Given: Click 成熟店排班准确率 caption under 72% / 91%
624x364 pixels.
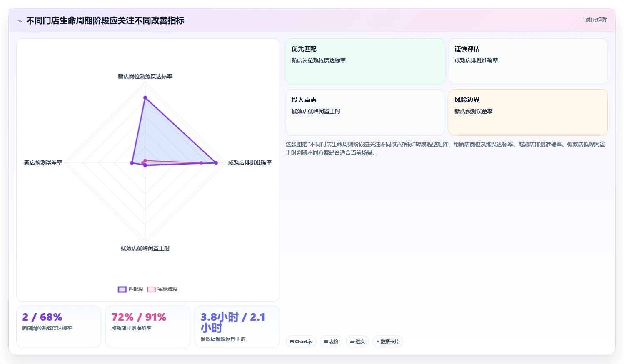Looking at the screenshot, I should [131, 328].
